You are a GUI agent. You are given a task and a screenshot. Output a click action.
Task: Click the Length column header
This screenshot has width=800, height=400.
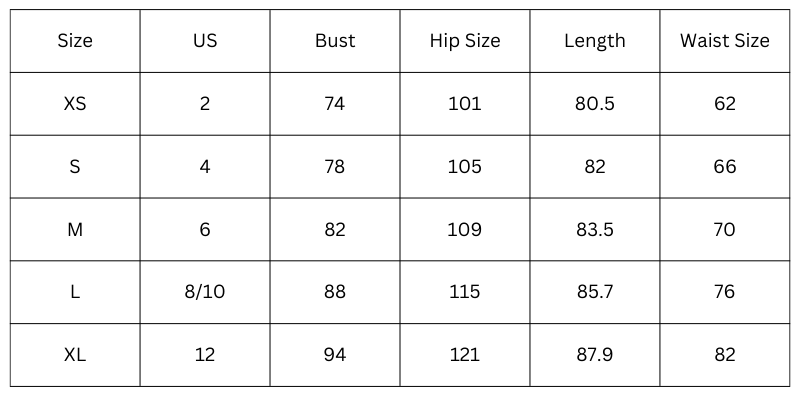[x=595, y=41]
